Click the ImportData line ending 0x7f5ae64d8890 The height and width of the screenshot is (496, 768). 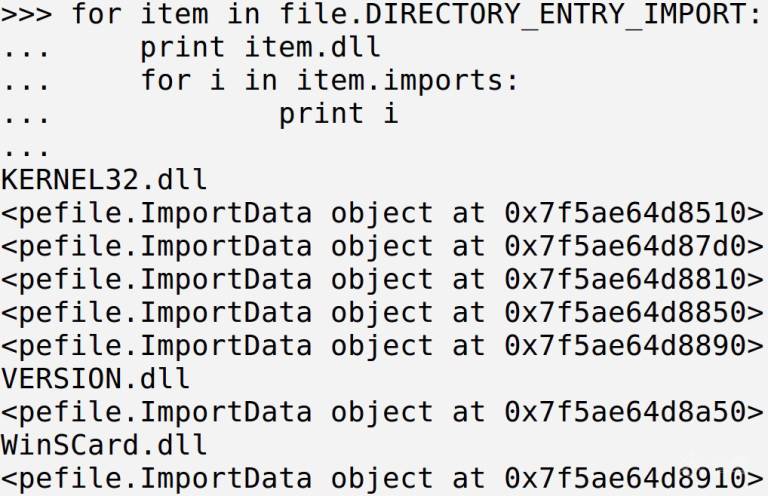[382, 346]
